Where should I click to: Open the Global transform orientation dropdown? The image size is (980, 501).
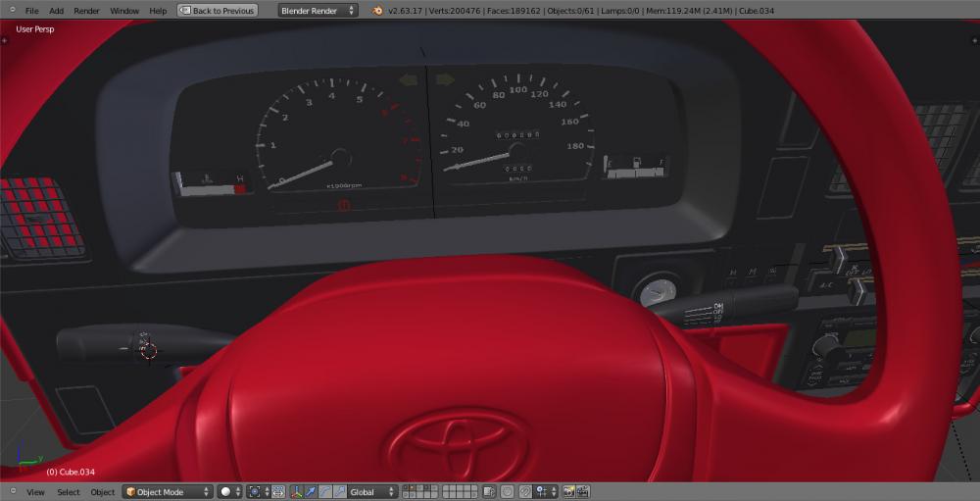[x=372, y=492]
